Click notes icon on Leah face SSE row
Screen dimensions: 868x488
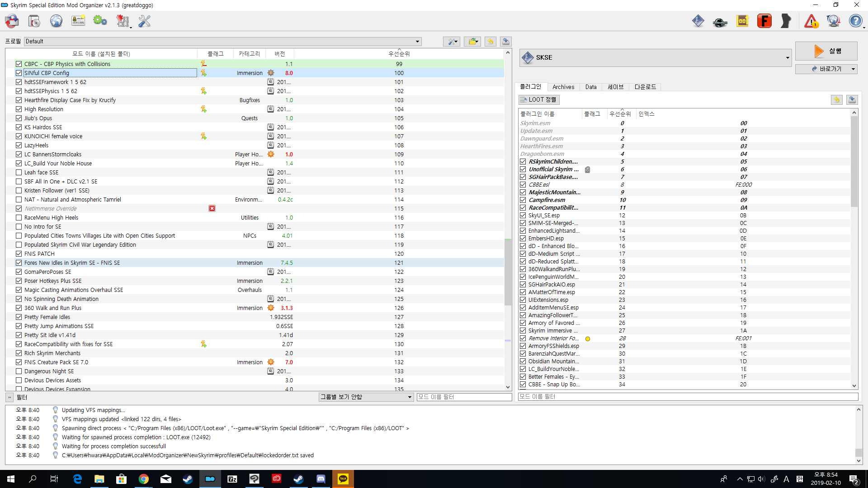[x=270, y=172]
